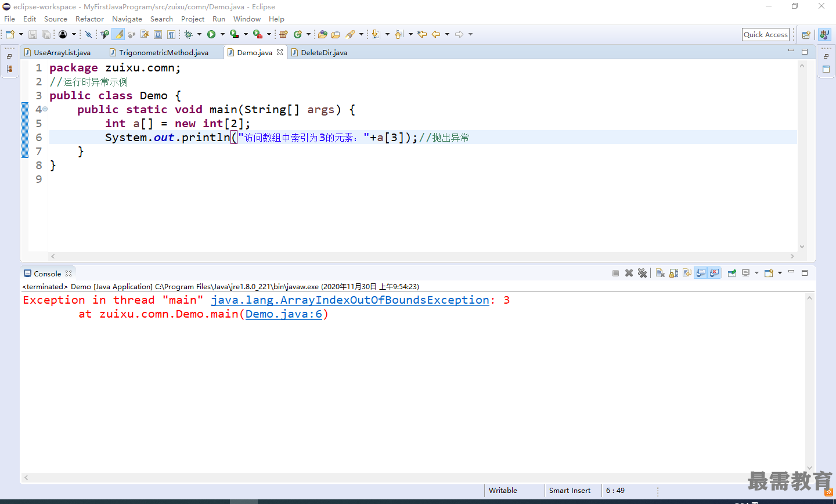This screenshot has height=504, width=836.
Task: Open the External Tools dropdown arrow
Action: point(269,34)
